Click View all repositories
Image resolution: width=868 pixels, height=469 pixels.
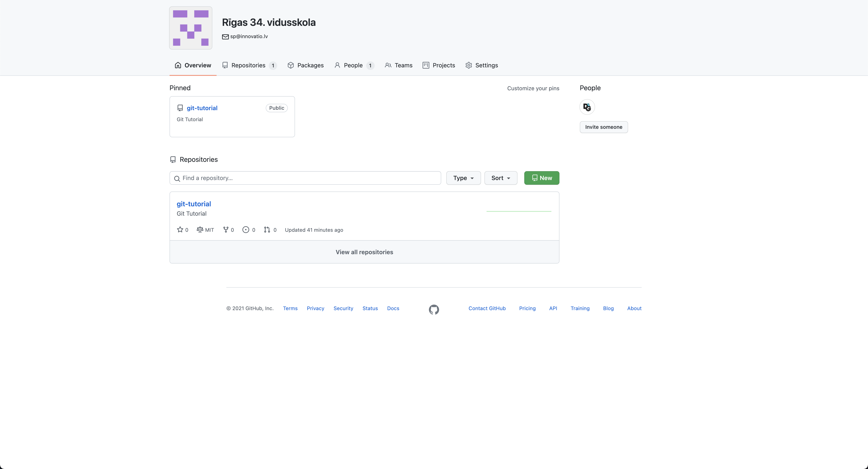click(x=364, y=252)
